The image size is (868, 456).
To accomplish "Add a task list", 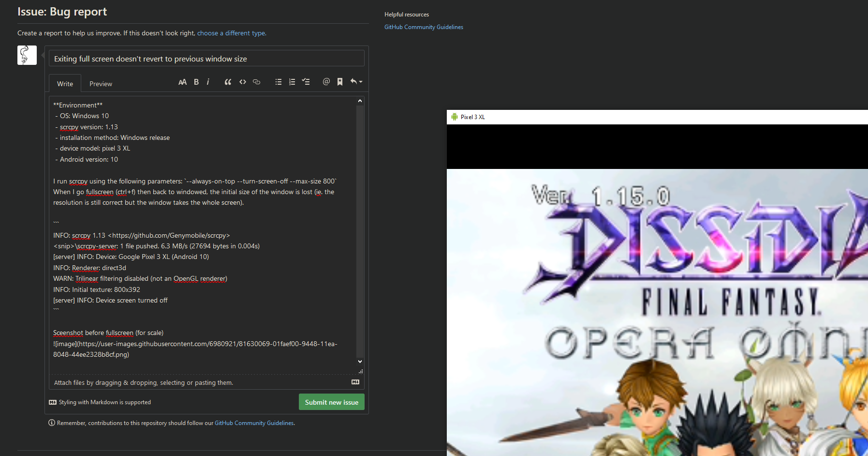I will coord(306,82).
